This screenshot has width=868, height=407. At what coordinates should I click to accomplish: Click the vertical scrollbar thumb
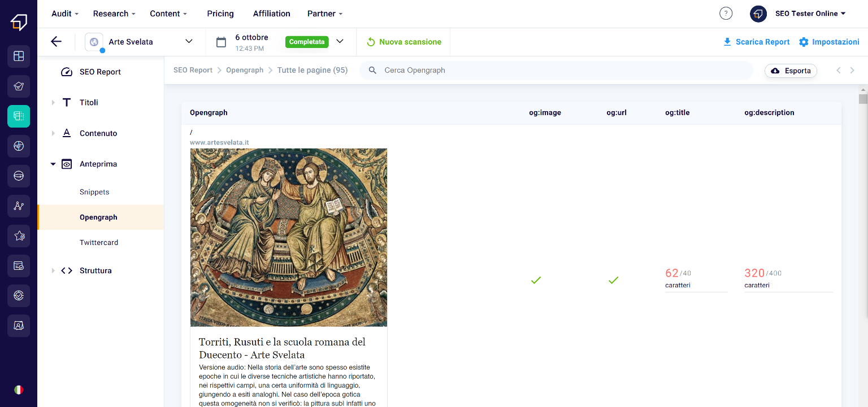[863, 99]
